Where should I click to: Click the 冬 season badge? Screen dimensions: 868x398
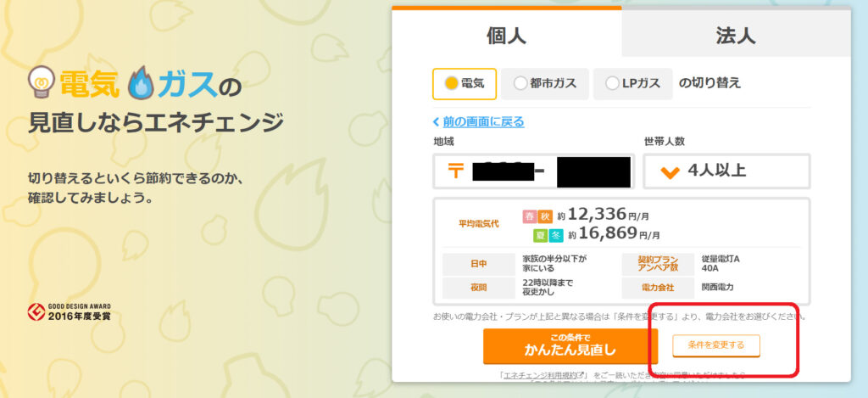click(x=556, y=236)
